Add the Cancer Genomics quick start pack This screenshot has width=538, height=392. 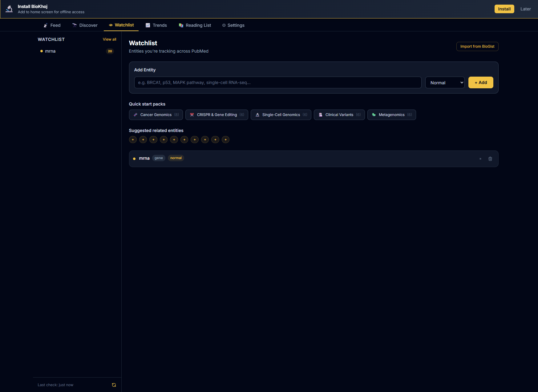tap(156, 115)
